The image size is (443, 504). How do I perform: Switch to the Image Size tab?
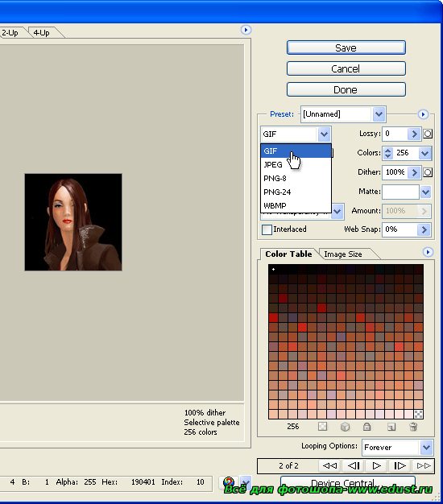click(x=343, y=254)
